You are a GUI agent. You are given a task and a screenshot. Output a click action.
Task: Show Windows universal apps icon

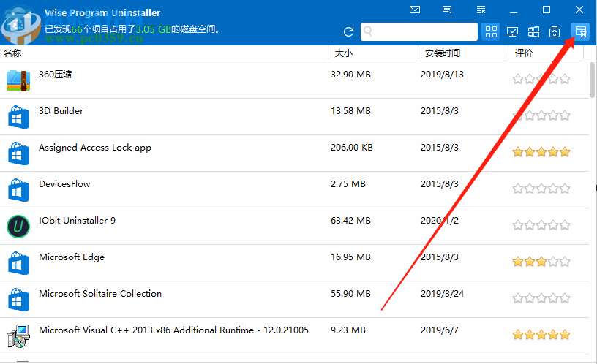(533, 31)
